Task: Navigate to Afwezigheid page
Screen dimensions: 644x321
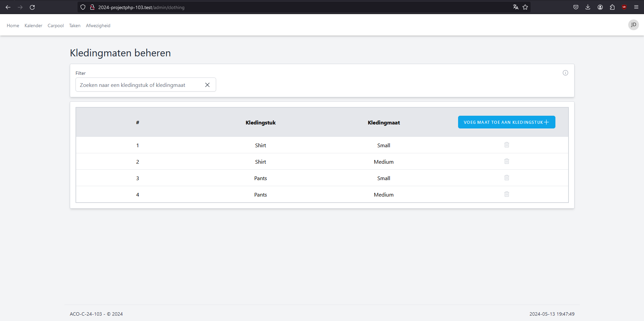Action: click(x=98, y=25)
